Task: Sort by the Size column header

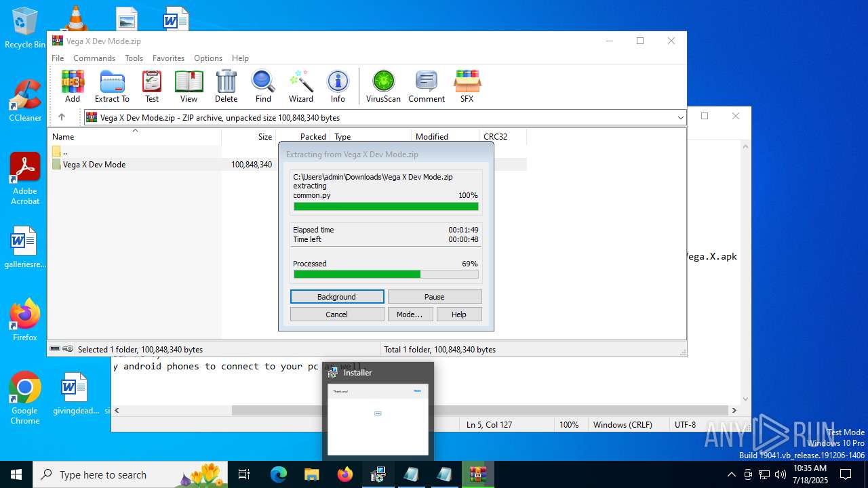Action: [248, 137]
